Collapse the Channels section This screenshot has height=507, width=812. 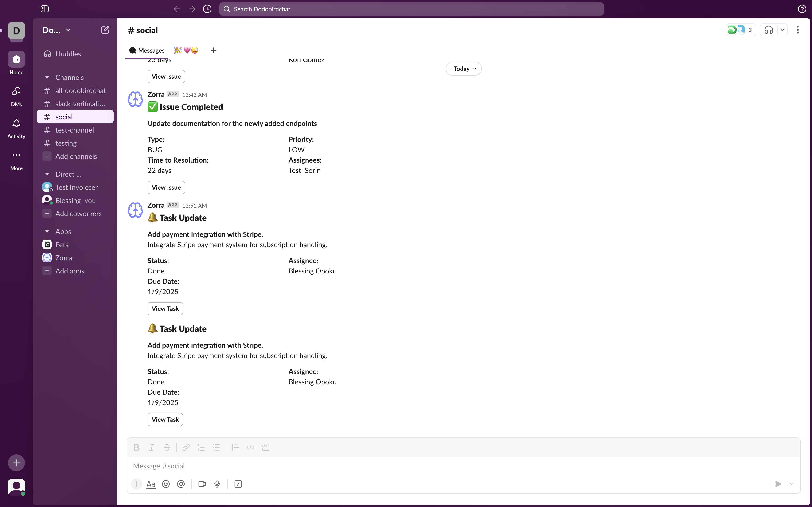47,78
